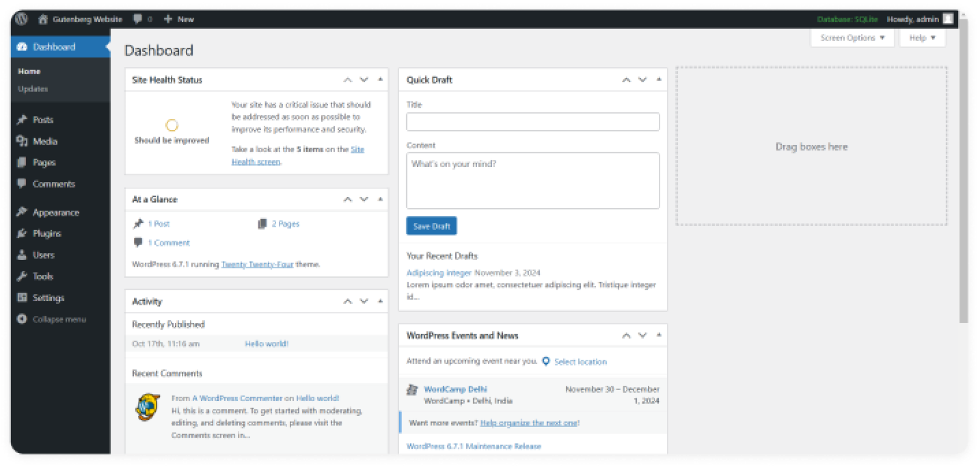Open the WordCamp Delhi event link
Screen dimensions: 980x468
(x=456, y=389)
